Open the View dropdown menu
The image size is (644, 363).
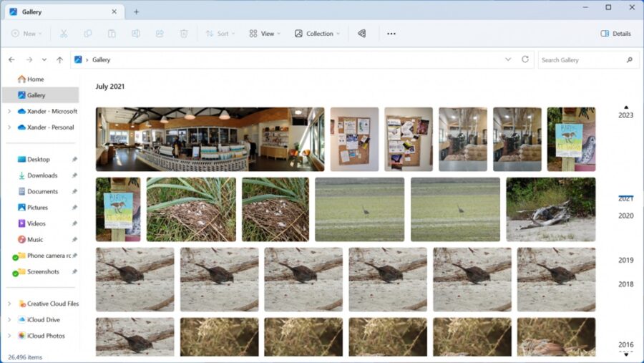(265, 34)
